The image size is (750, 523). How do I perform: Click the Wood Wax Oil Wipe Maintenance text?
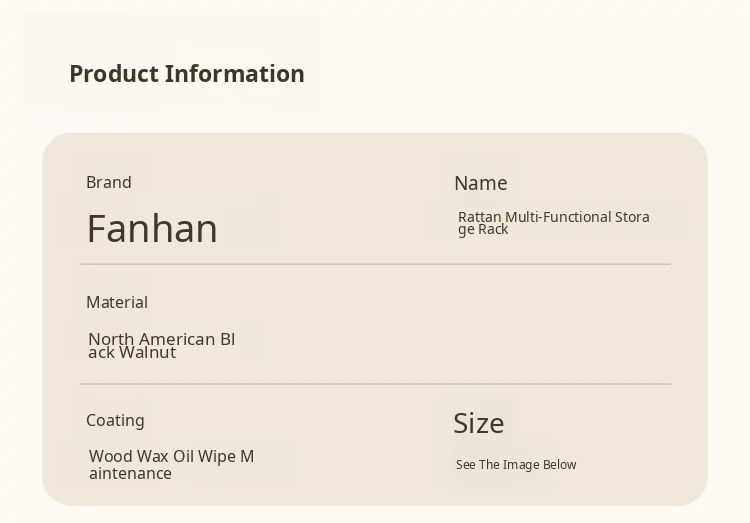click(171, 464)
